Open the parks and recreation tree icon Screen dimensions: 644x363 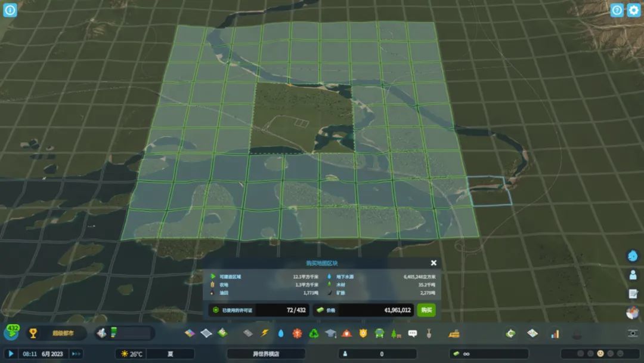396,333
